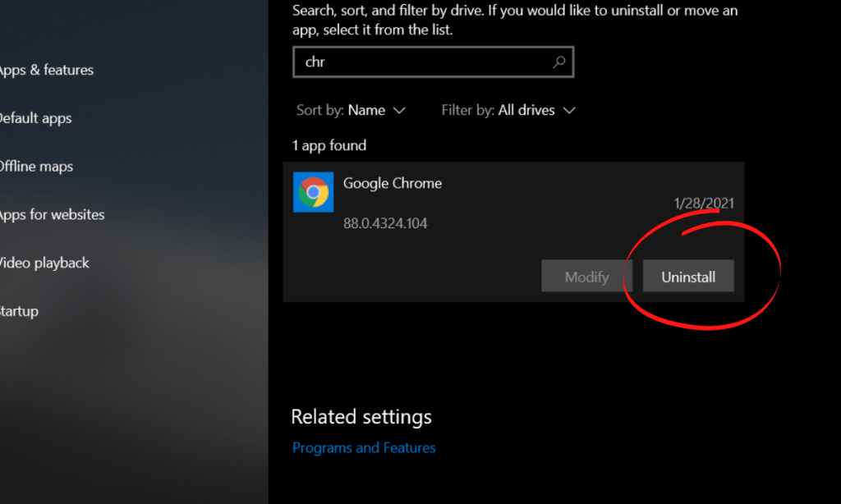Expand the Filter by chevron arrow

pos(569,111)
